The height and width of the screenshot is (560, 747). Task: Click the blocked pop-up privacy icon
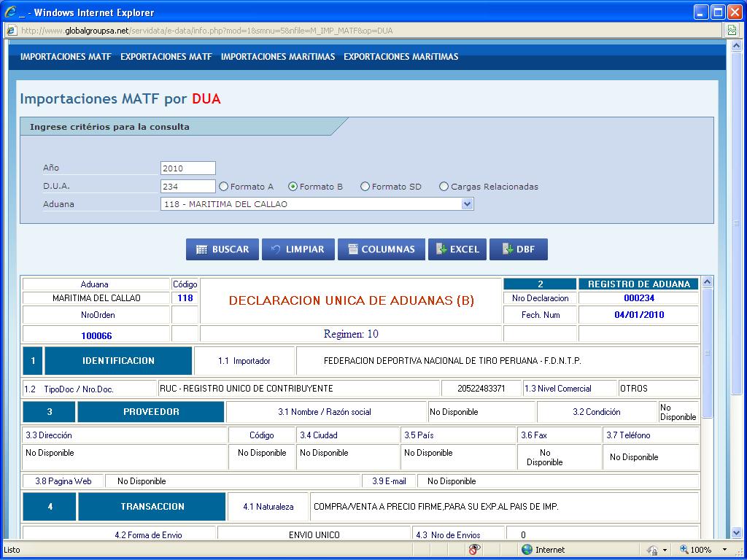pos(475,550)
